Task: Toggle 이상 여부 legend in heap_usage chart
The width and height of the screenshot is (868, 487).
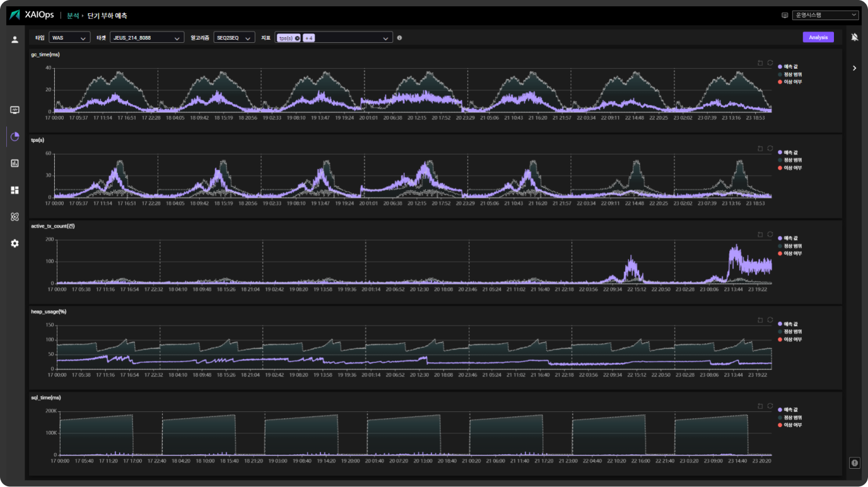Action: click(x=790, y=339)
